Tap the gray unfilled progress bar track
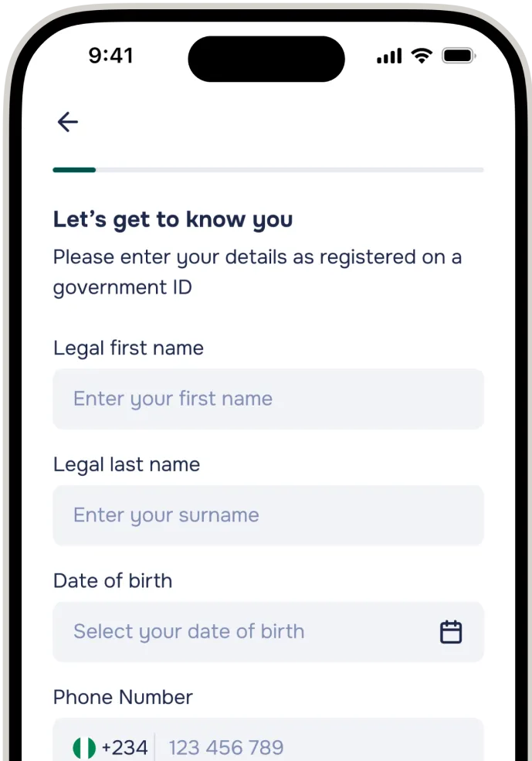The image size is (532, 761). 290,170
